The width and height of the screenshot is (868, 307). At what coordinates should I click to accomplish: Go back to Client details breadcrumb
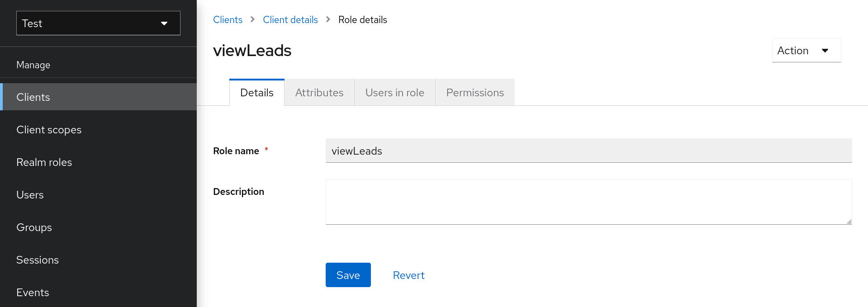(290, 20)
